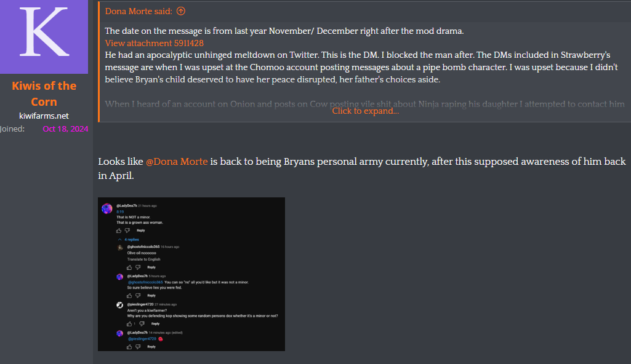Open the '@Dona Morte' mention in the post
631x364 pixels.
[177, 162]
